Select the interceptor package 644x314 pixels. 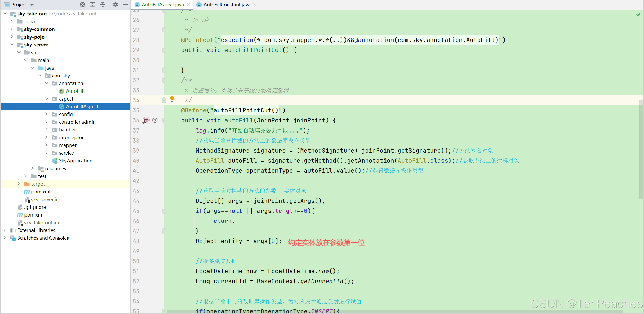tap(71, 137)
